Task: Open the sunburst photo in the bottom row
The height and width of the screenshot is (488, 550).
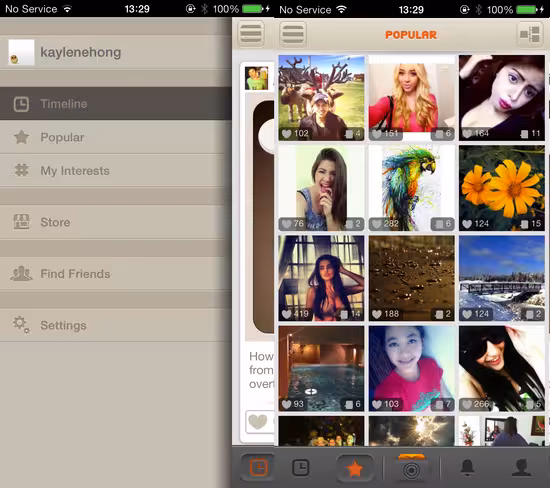Action: pos(411,431)
